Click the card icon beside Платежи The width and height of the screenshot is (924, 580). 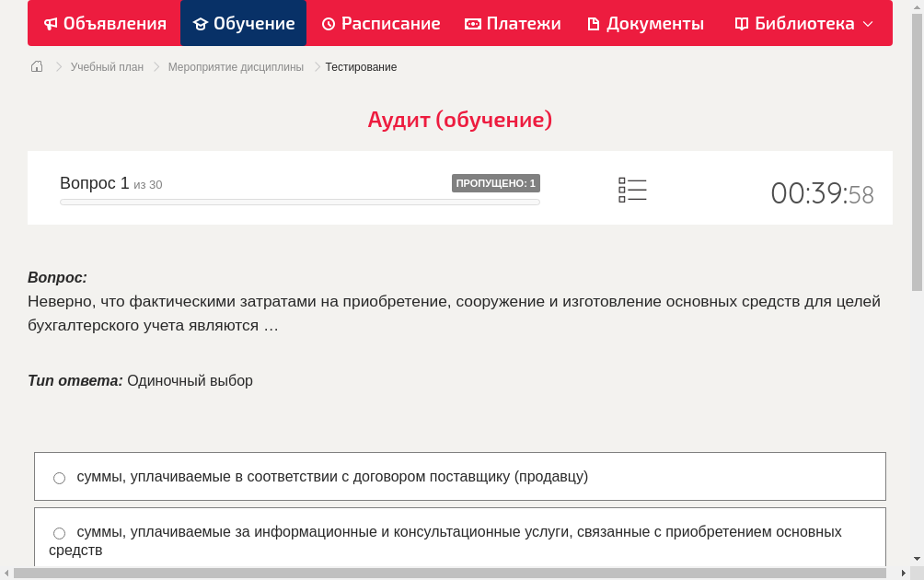point(471,23)
